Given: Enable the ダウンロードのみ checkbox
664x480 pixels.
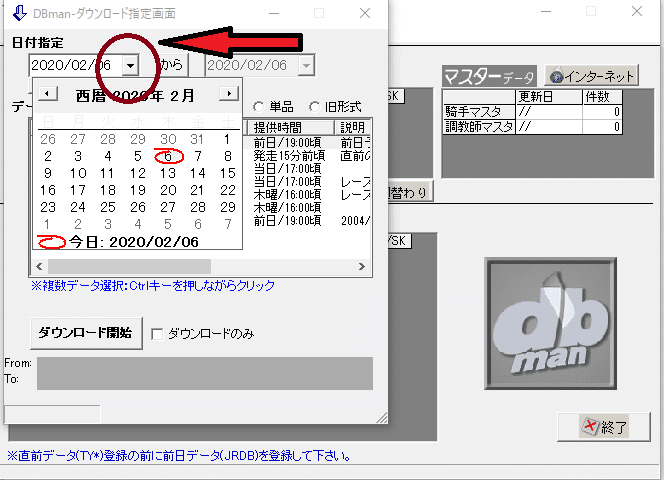Looking at the screenshot, I should tap(157, 334).
